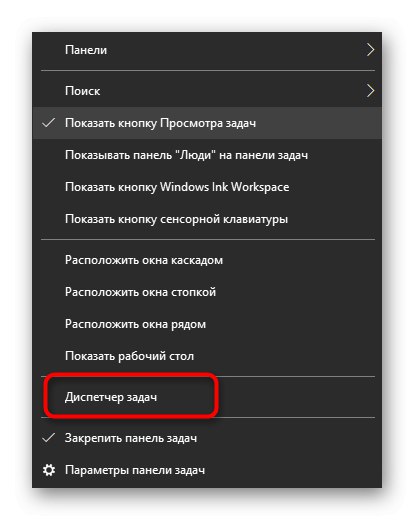Choose Показать рабочий стол
The image size is (414, 520).
pyautogui.click(x=207, y=356)
